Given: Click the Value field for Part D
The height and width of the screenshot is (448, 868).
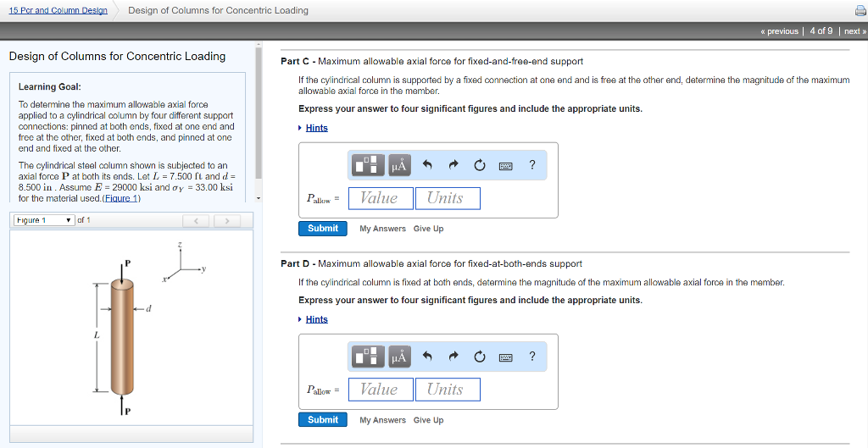Looking at the screenshot, I should point(381,390).
